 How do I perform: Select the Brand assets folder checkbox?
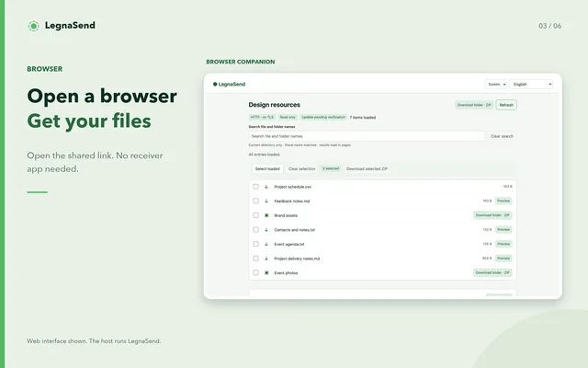pos(255,215)
